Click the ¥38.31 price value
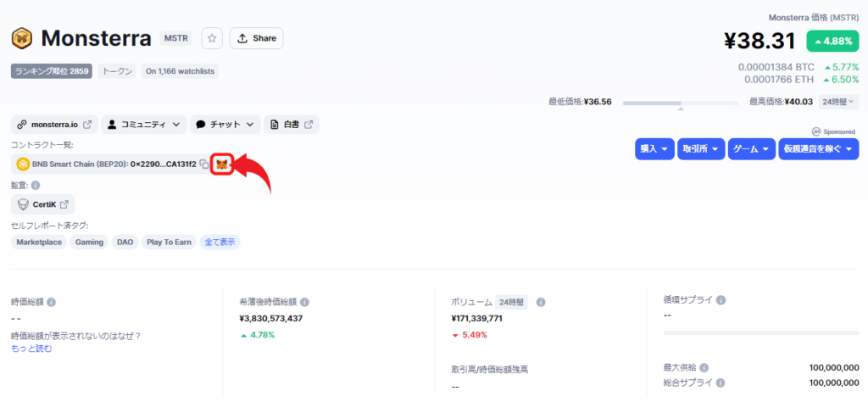The height and width of the screenshot is (402, 868). tap(759, 41)
